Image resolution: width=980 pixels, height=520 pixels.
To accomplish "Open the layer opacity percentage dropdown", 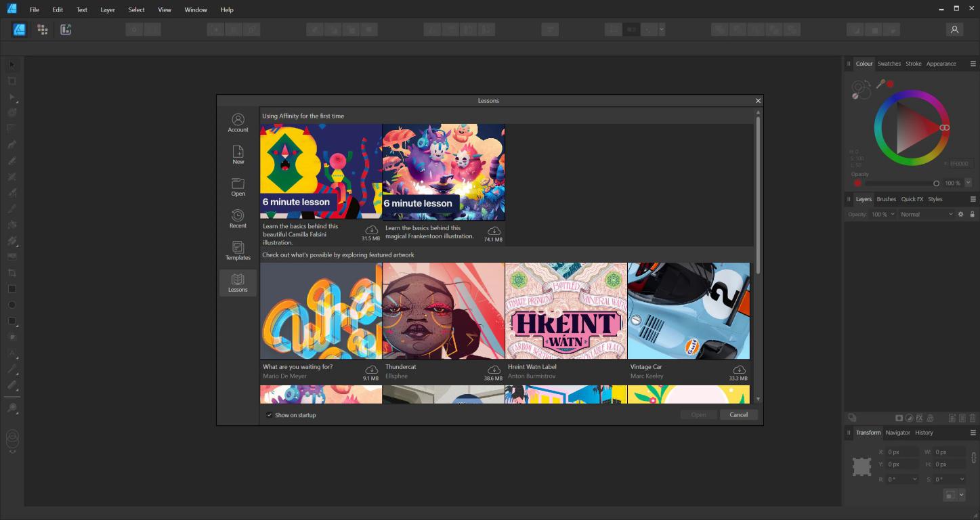I will (x=883, y=214).
